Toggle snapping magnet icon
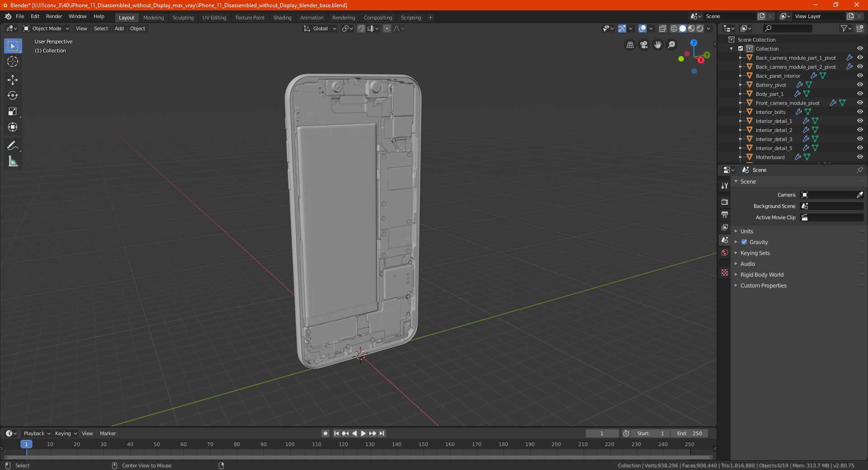The width and height of the screenshot is (868, 470). tap(361, 28)
